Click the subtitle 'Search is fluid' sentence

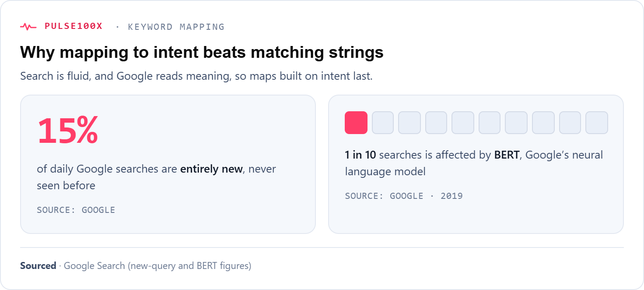click(196, 76)
